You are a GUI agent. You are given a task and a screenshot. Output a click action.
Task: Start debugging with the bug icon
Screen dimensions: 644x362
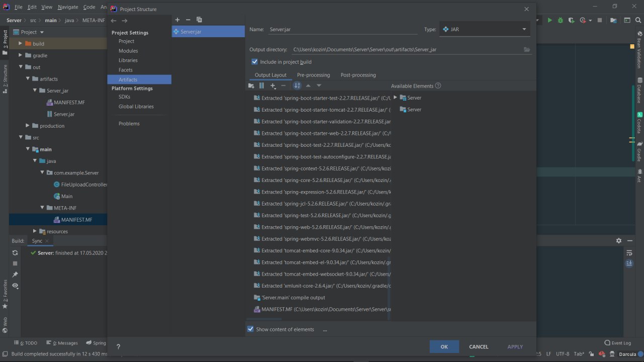point(560,21)
